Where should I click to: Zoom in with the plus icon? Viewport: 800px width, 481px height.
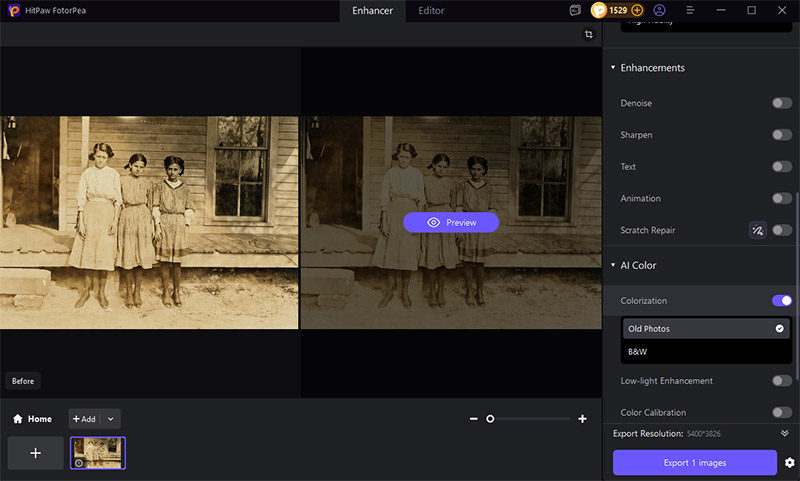coord(582,419)
